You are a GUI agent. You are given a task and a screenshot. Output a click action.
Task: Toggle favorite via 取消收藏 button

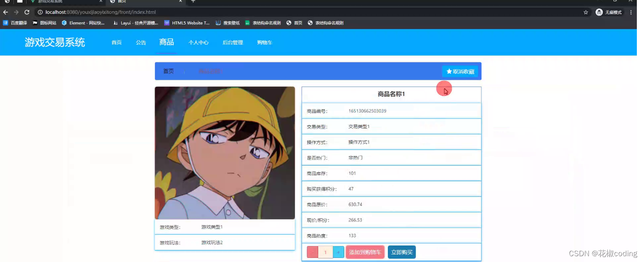(x=460, y=71)
